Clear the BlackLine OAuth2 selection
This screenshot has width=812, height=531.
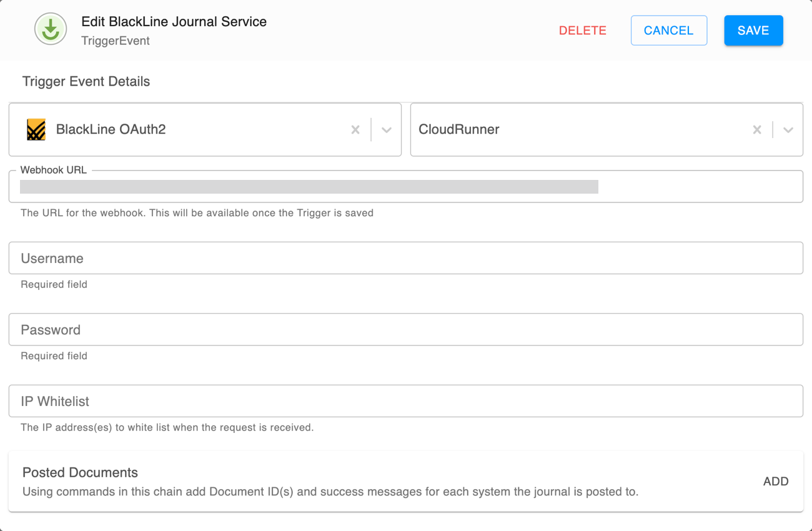[x=355, y=129]
